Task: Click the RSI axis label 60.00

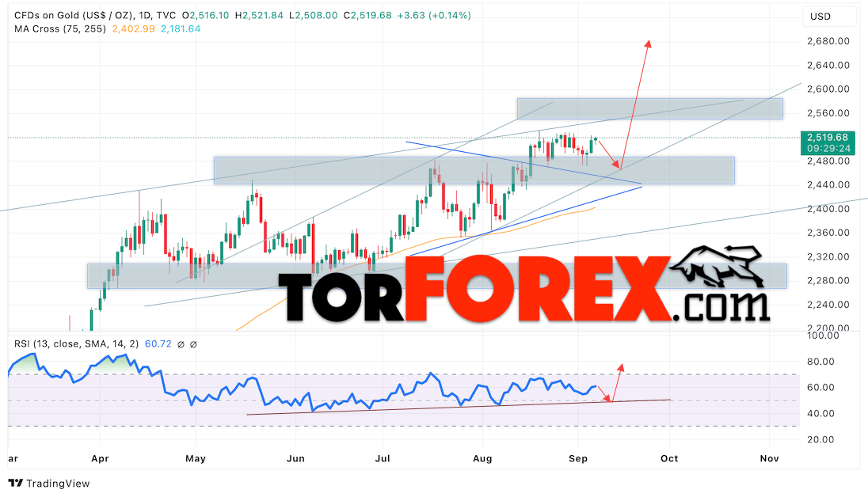Action: coord(821,388)
